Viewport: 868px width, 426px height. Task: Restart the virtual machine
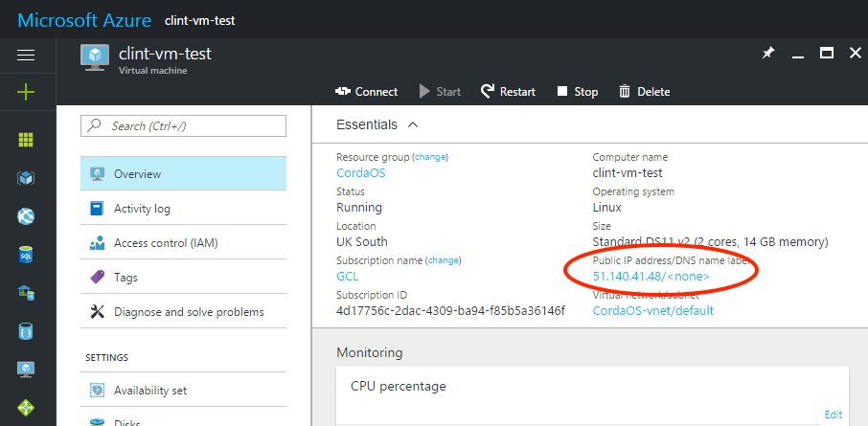pos(508,92)
